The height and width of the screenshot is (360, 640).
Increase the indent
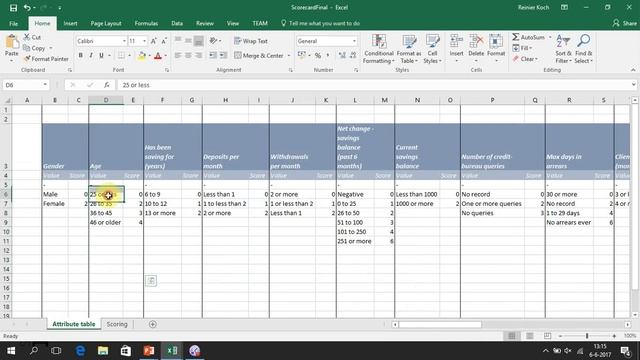(x=223, y=55)
